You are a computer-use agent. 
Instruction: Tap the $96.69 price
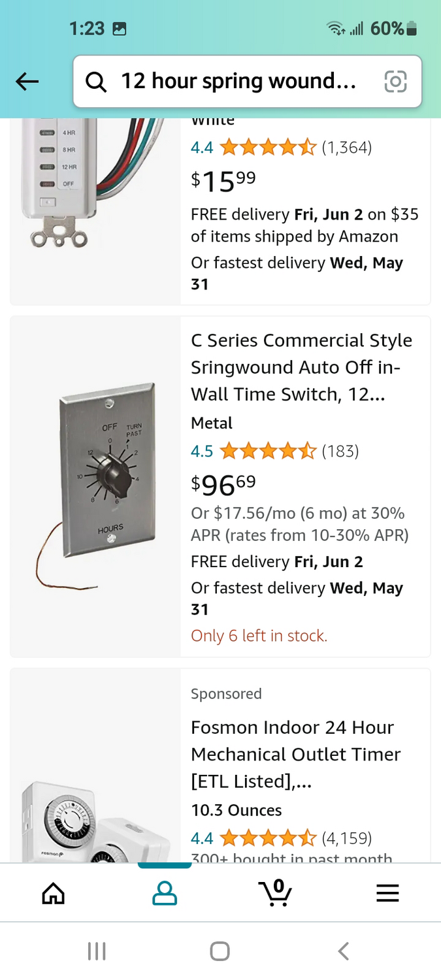[x=223, y=485]
